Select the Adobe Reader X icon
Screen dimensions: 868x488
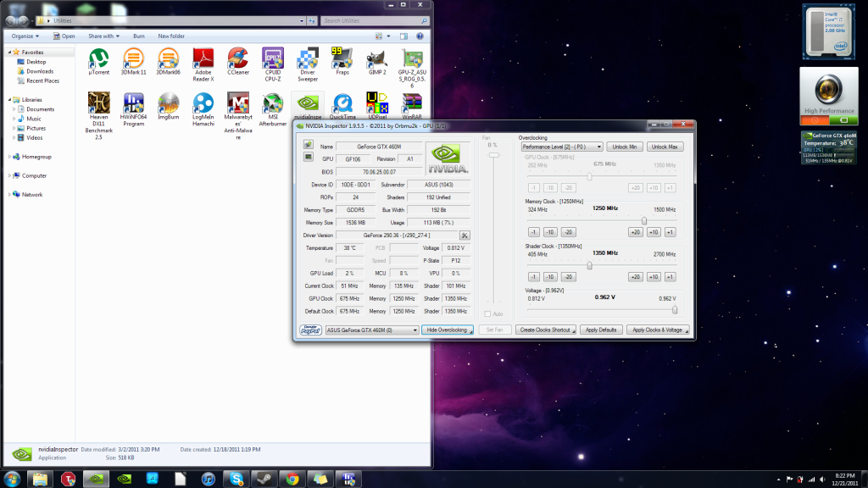tap(203, 64)
